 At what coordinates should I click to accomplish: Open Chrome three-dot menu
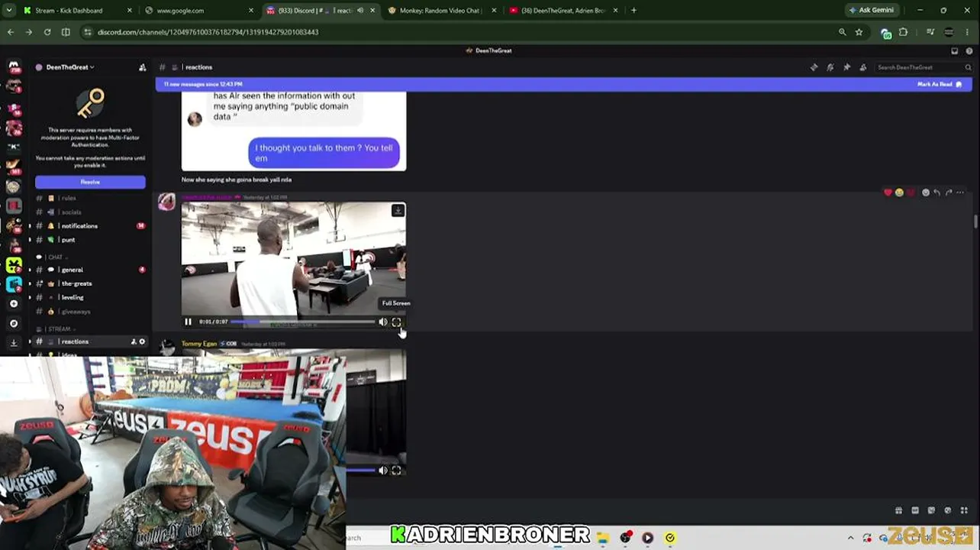pos(969,32)
